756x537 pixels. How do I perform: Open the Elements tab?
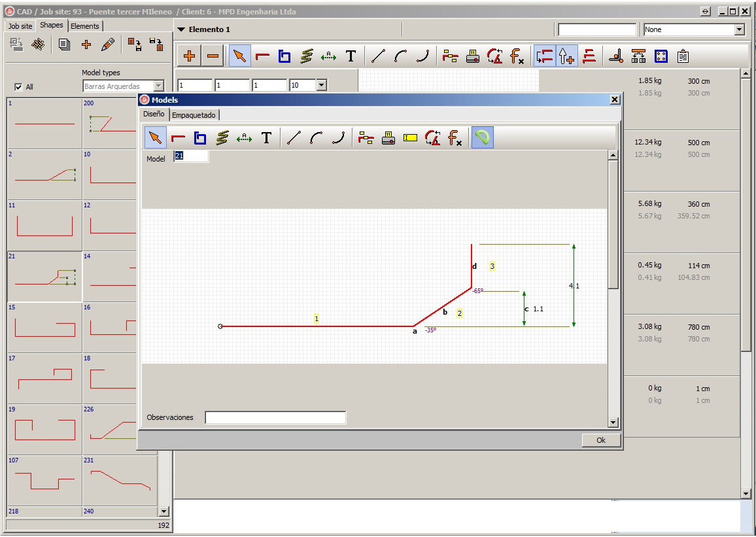click(x=85, y=26)
